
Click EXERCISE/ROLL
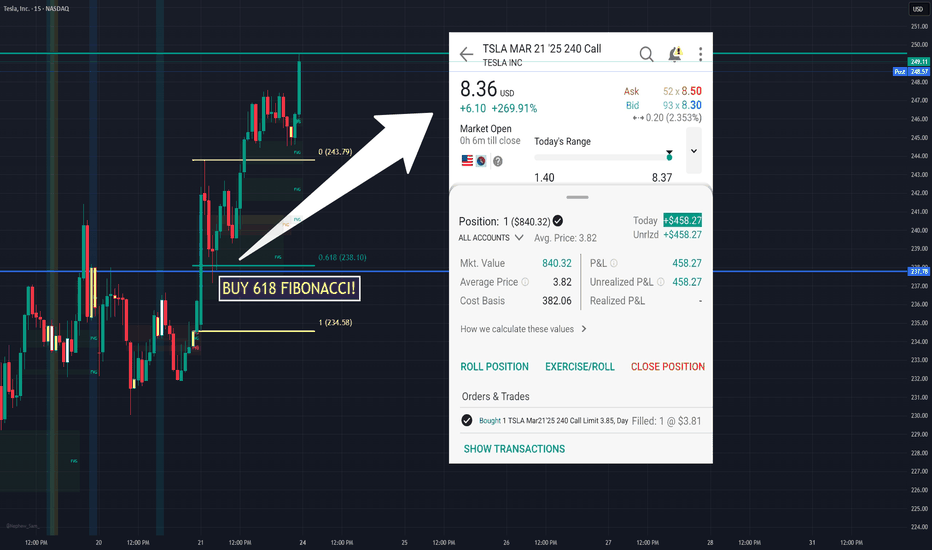[x=580, y=366]
